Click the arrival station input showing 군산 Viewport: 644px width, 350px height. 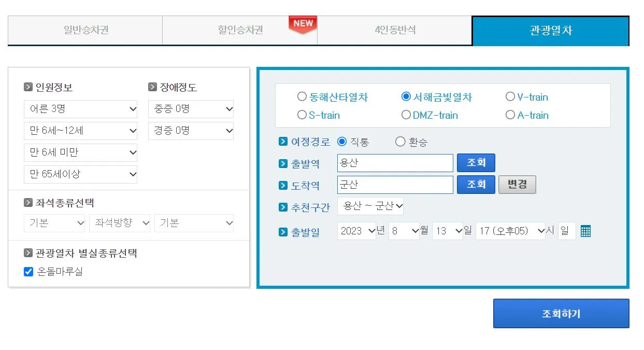[395, 185]
